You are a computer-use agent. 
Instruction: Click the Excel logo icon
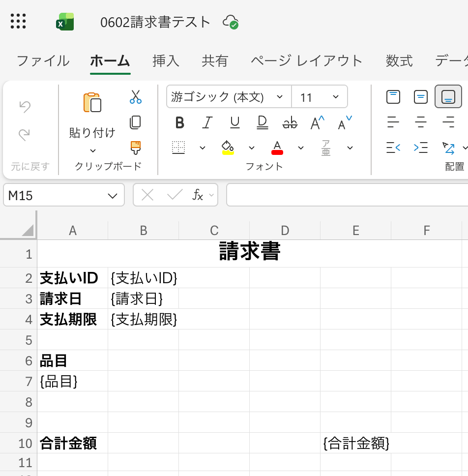coord(65,22)
